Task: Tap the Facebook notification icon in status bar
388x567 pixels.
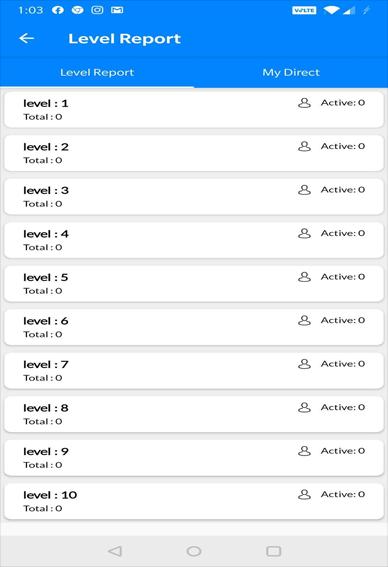Action: [x=58, y=10]
